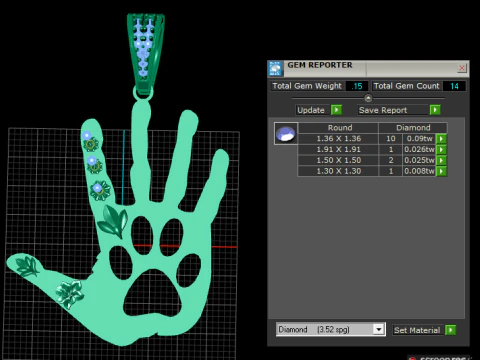480x360 pixels.
Task: Click green arrow for 1.91 X 1.91 row
Action: pos(441,149)
